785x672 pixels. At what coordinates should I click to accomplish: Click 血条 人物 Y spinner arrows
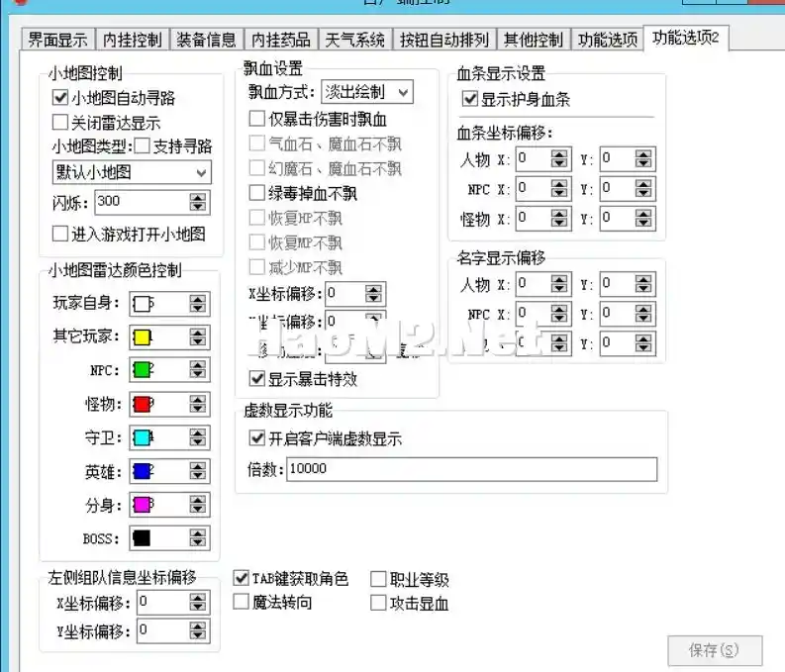pyautogui.click(x=643, y=159)
